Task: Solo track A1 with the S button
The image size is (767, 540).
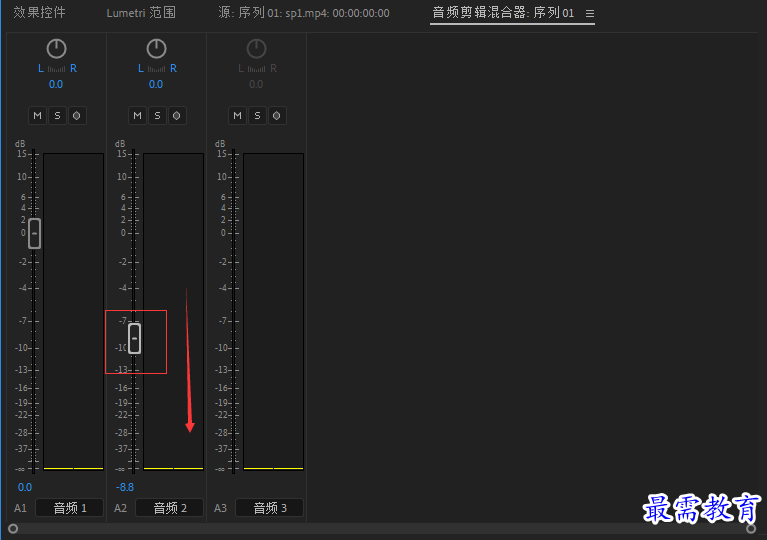Action: pyautogui.click(x=57, y=116)
